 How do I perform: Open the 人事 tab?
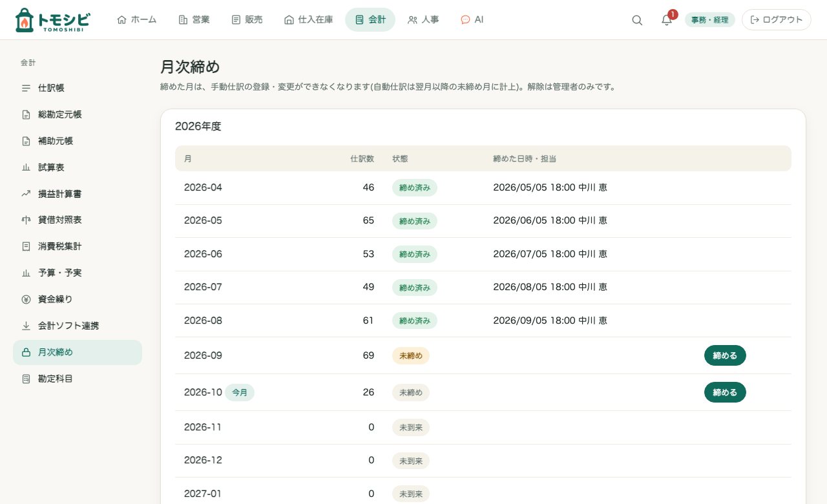(423, 20)
